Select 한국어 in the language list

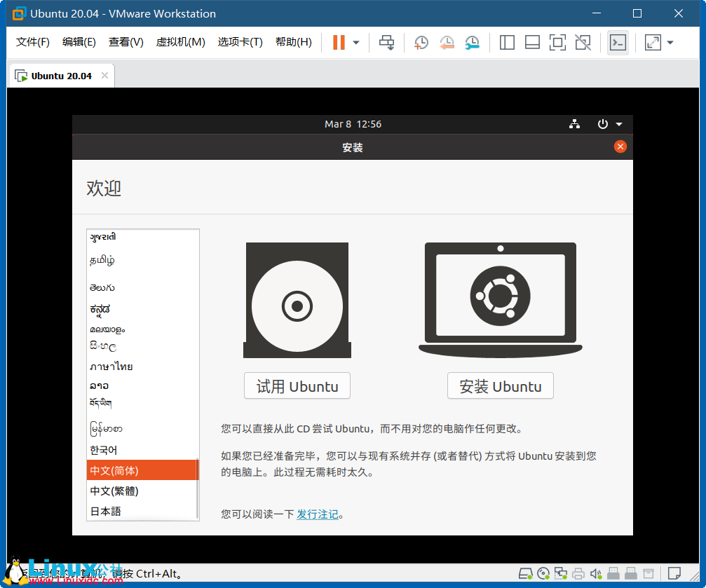pos(104,450)
